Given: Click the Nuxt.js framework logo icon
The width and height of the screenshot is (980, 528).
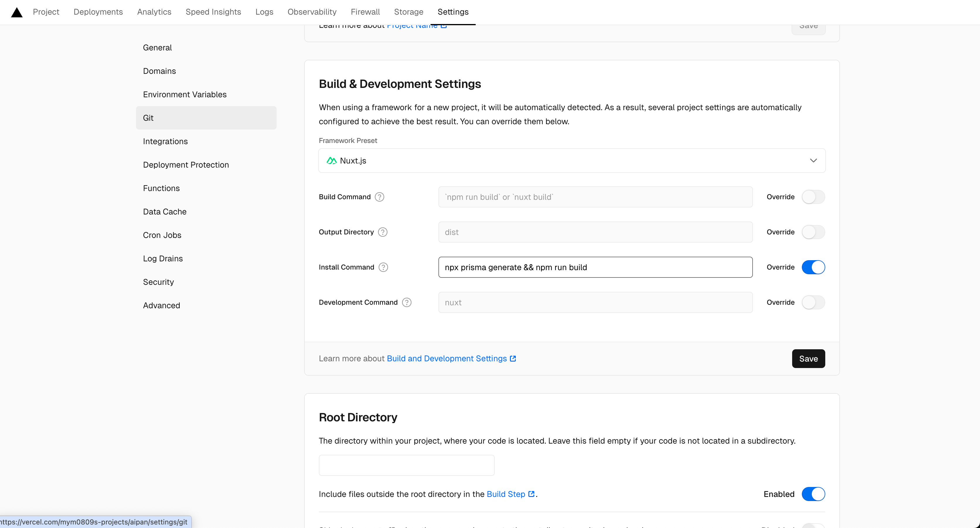Looking at the screenshot, I should coord(331,161).
